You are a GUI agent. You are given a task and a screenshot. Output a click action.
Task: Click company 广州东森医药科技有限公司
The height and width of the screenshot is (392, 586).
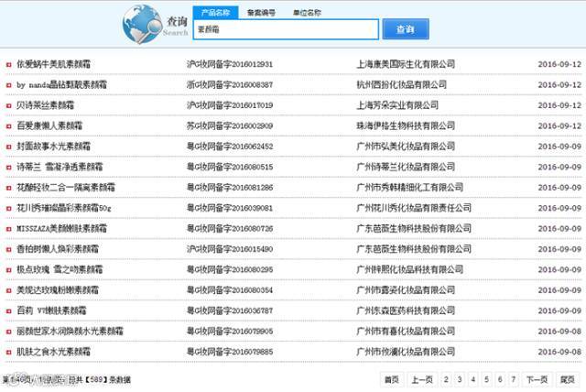(406, 310)
